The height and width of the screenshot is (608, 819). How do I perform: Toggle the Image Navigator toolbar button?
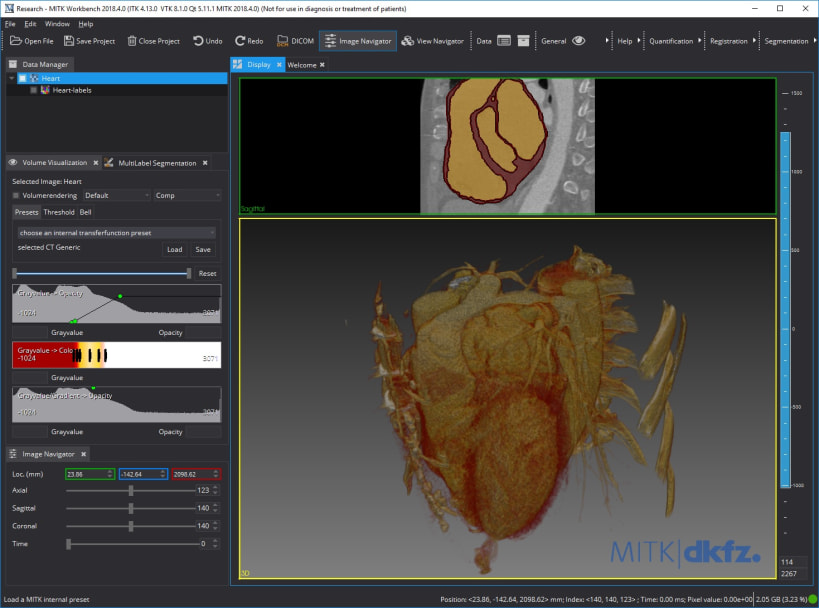(x=357, y=41)
